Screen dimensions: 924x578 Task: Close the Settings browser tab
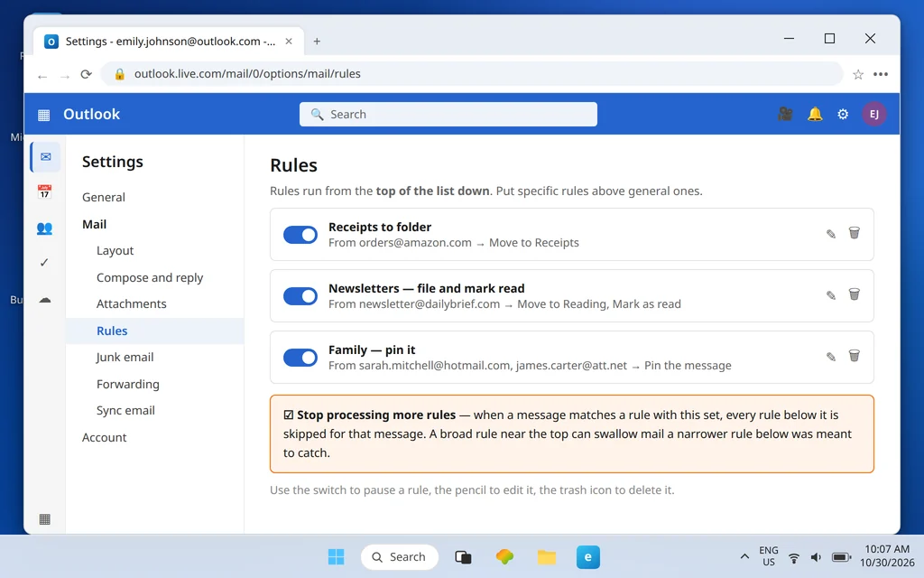(x=289, y=42)
